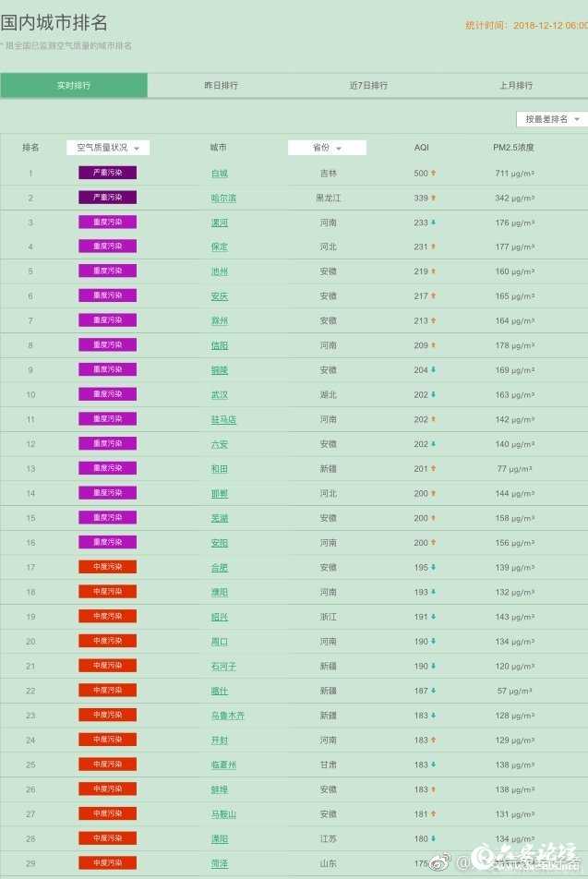
Task: Click the up arrow in the 开封 row
Action: point(433,741)
